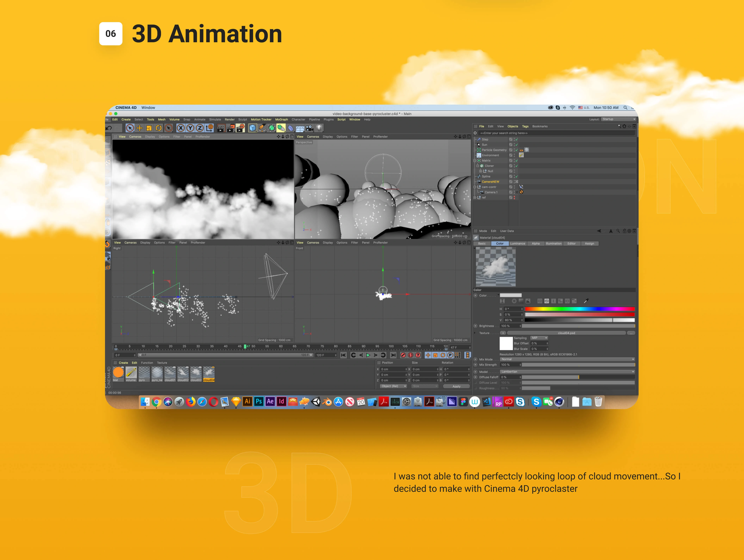Click the Undo arrow icon

point(109,128)
